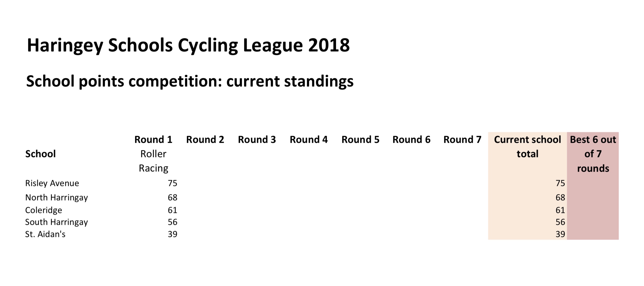Click the School column header

pyautogui.click(x=40, y=154)
